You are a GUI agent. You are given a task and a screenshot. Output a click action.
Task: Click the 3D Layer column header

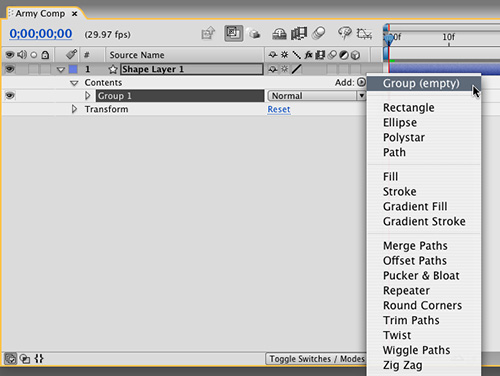(355, 55)
